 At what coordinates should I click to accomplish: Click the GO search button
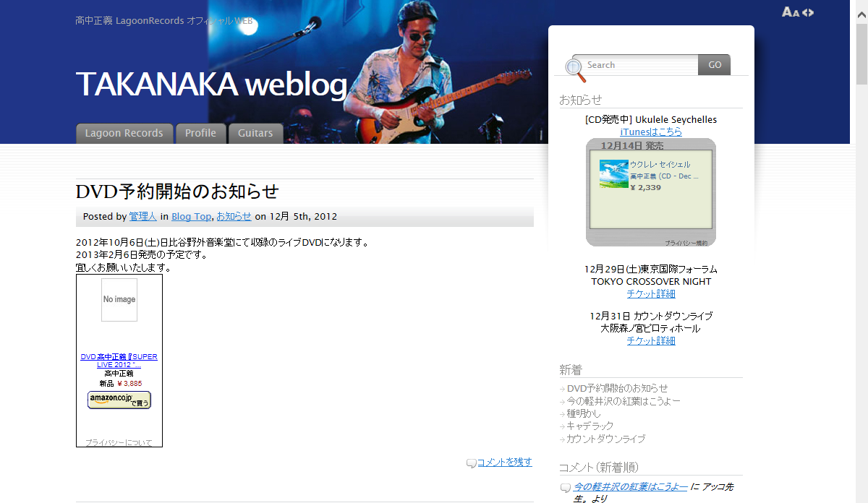coord(715,65)
